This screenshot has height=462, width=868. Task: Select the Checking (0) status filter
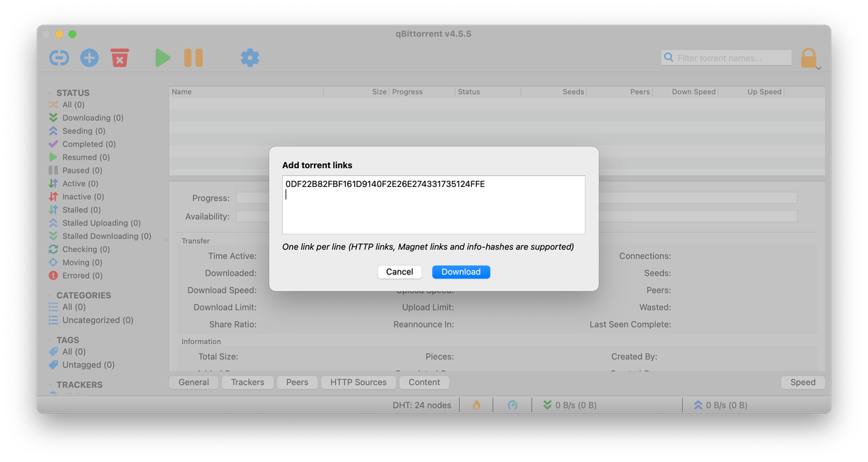point(79,249)
